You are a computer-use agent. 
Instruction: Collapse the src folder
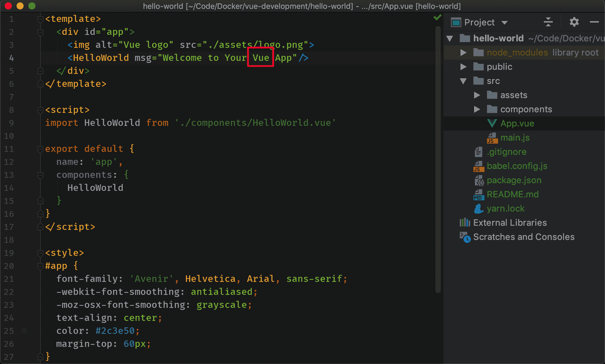[463, 81]
